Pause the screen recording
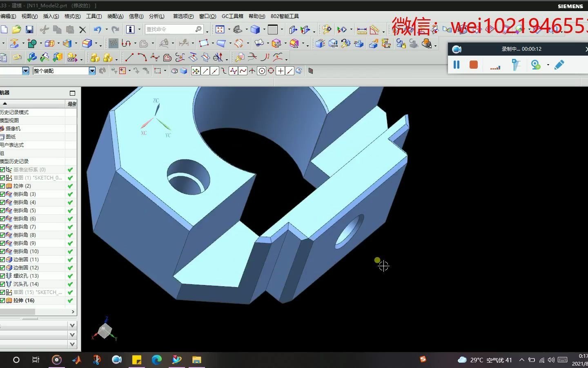Screen dimensions: 588x368 point(456,65)
